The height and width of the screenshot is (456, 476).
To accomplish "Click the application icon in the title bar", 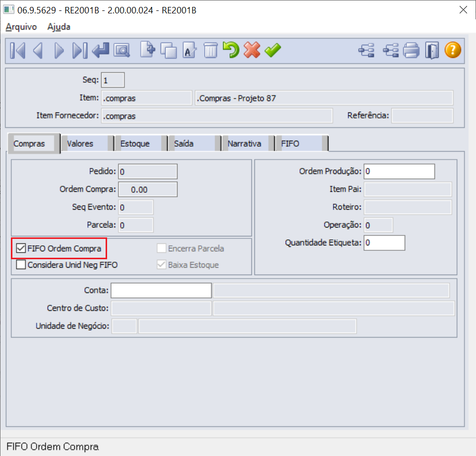I will point(8,10).
